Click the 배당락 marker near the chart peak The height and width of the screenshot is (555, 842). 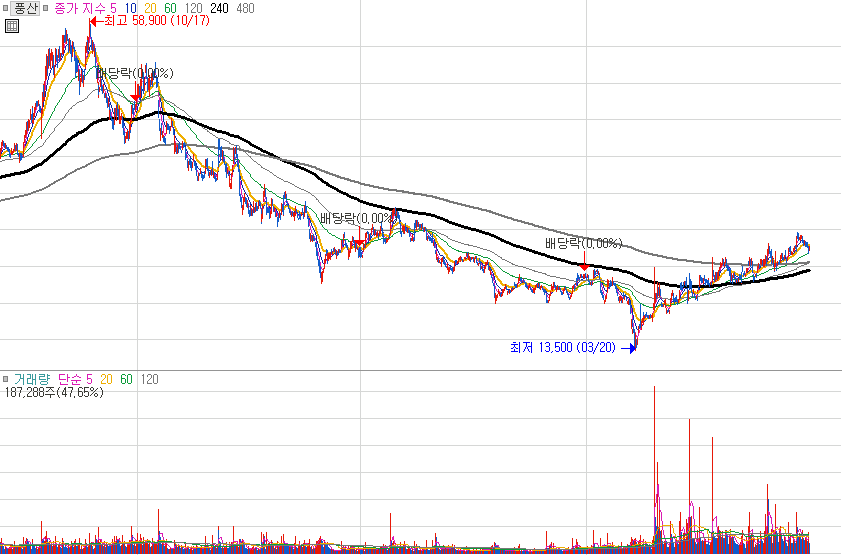coord(136,72)
